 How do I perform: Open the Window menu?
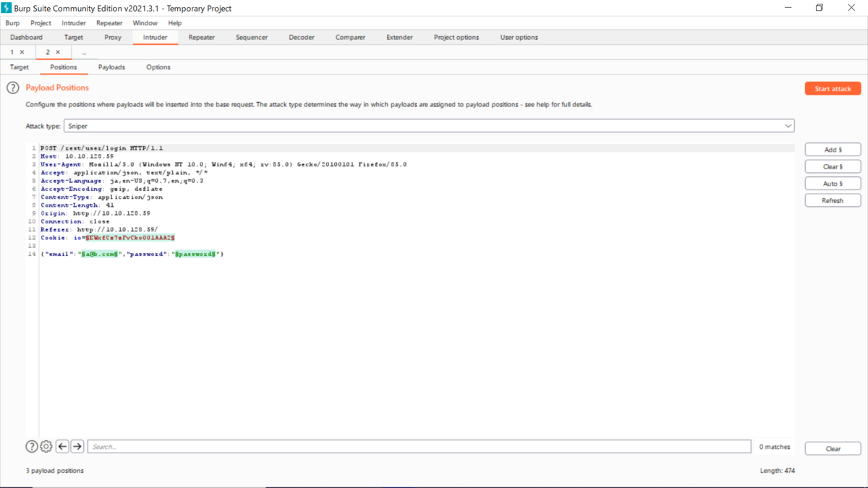coord(145,23)
